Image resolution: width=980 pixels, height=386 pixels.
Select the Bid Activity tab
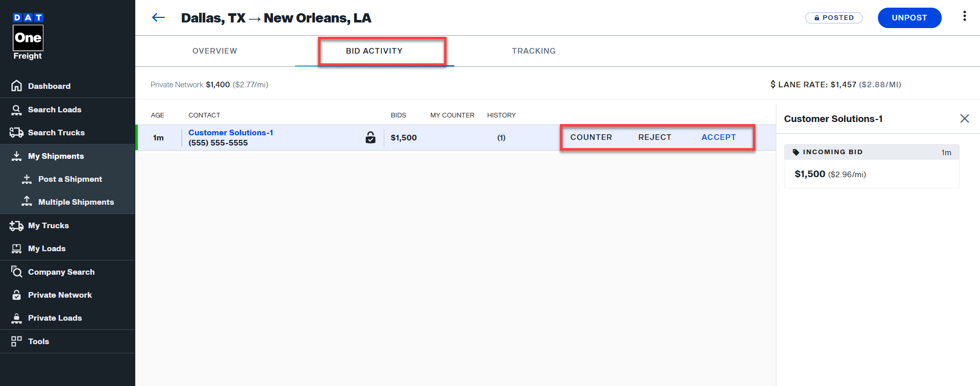(x=374, y=51)
